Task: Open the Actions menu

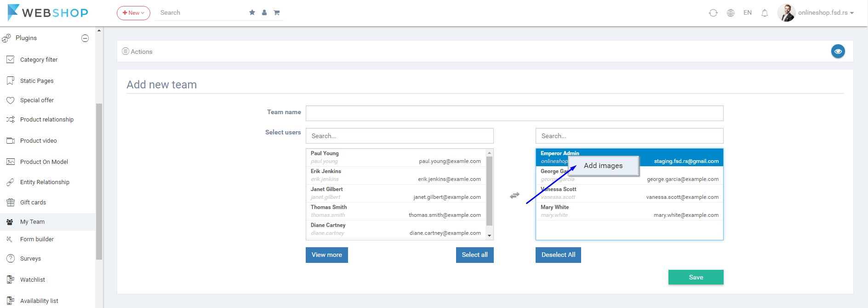Action: (x=137, y=52)
